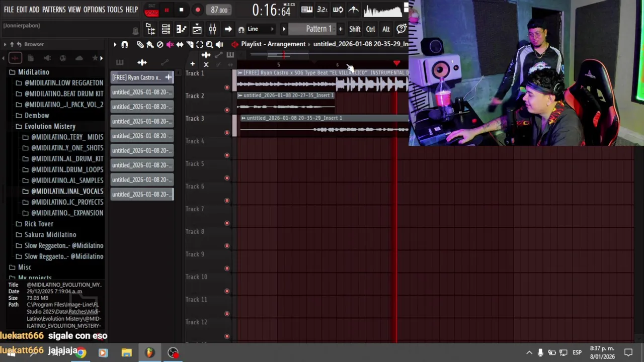Open File Explorer from taskbar
The height and width of the screenshot is (362, 644).
[x=126, y=352]
